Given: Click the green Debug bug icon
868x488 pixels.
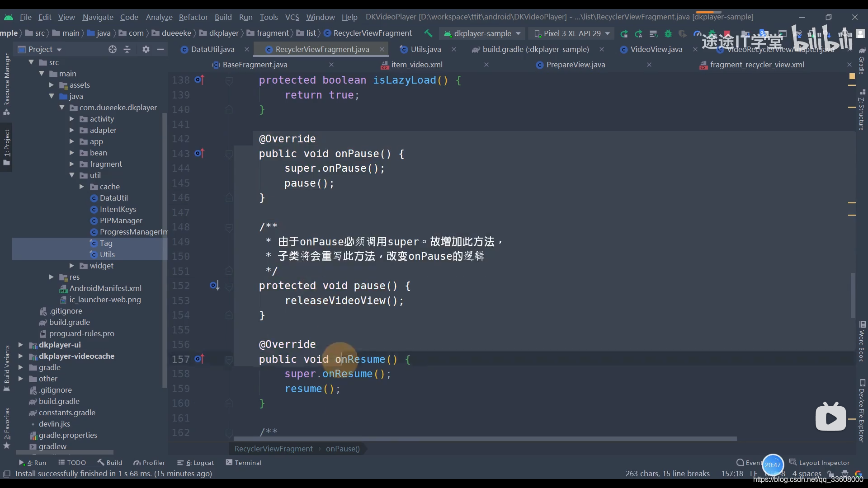Looking at the screenshot, I should pos(668,33).
